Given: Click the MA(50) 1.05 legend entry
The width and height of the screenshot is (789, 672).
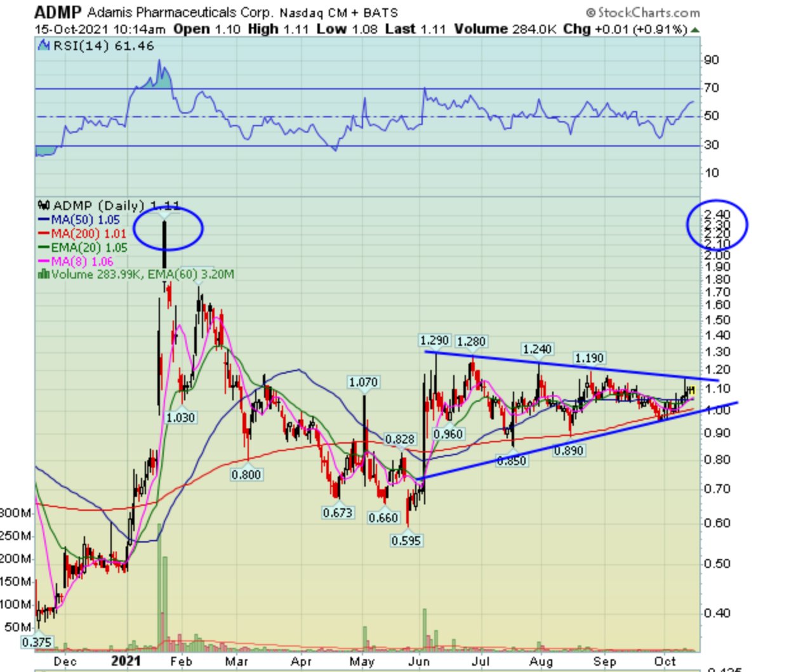Looking at the screenshot, I should [79, 220].
